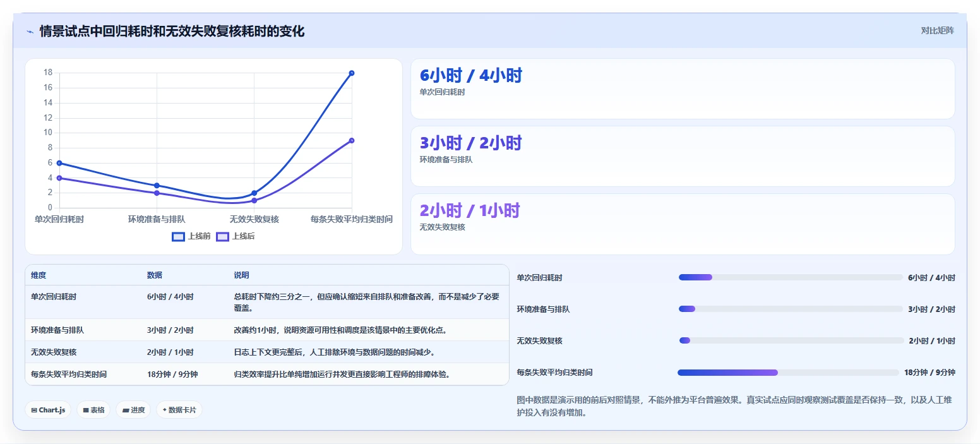Click 上线前 point at 无效失败复核
980x444 pixels.
click(x=254, y=193)
